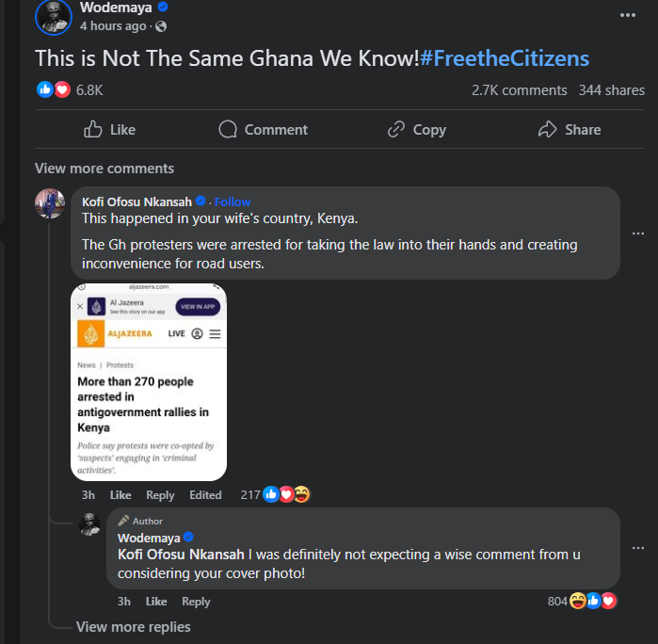The height and width of the screenshot is (644, 658).
Task: Copy the post link with the Copy button
Action: (x=416, y=130)
